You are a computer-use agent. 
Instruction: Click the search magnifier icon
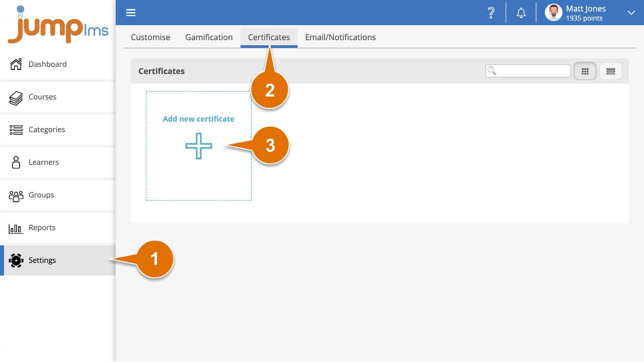(492, 71)
